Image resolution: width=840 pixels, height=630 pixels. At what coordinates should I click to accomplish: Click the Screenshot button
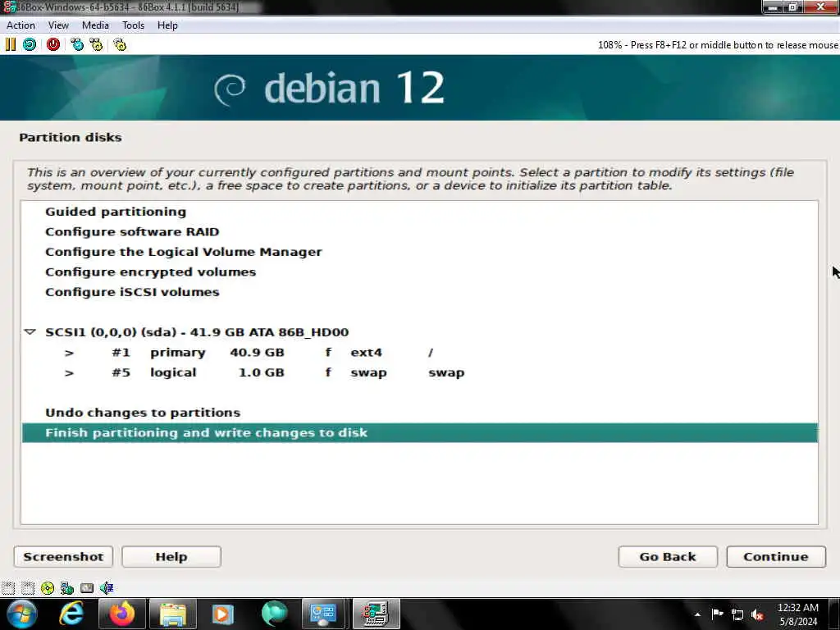63,557
